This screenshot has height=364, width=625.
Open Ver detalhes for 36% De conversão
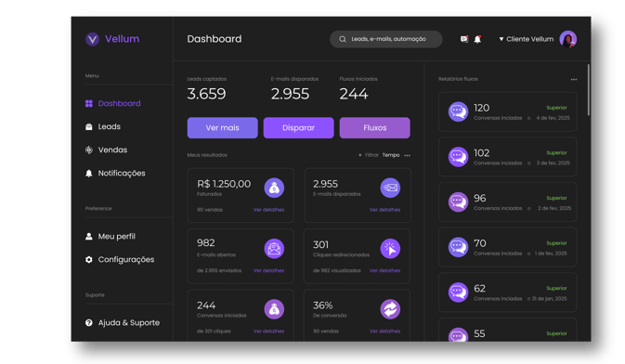click(x=384, y=331)
